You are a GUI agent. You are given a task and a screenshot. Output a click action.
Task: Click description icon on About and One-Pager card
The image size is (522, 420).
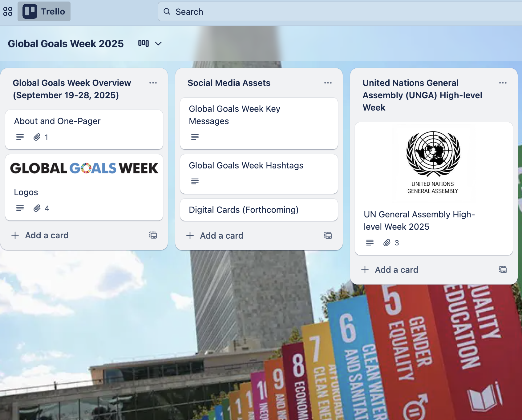point(20,137)
